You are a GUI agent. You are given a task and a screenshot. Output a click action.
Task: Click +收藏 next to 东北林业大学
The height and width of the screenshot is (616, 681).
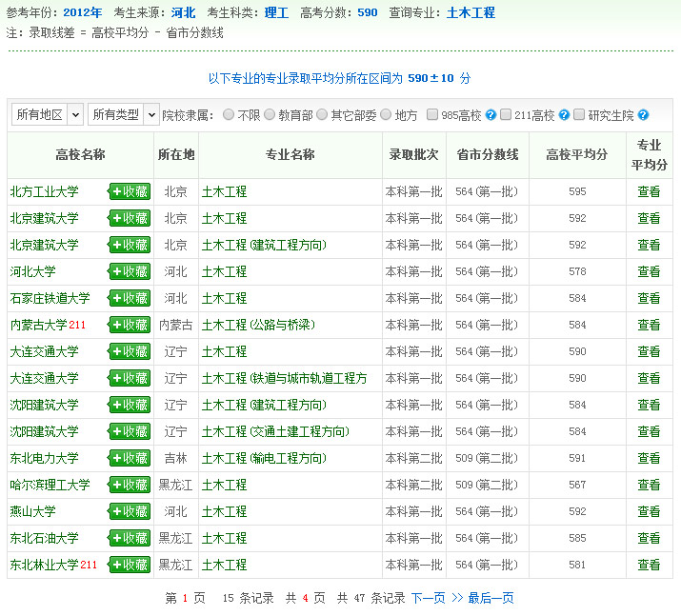click(x=130, y=565)
